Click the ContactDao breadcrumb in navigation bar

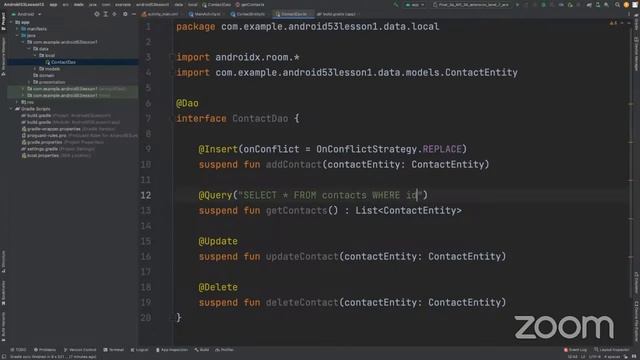click(216, 5)
